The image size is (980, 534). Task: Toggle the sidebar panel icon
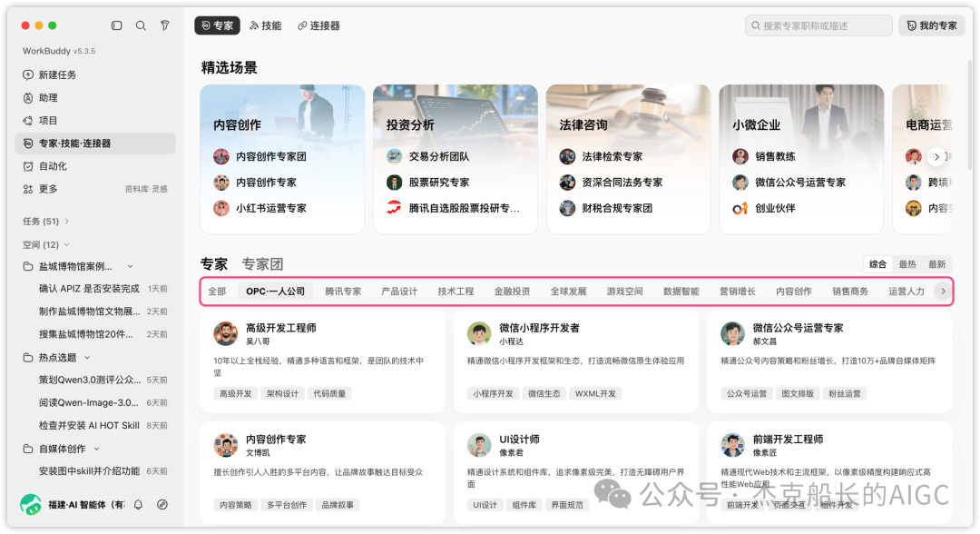tap(116, 25)
